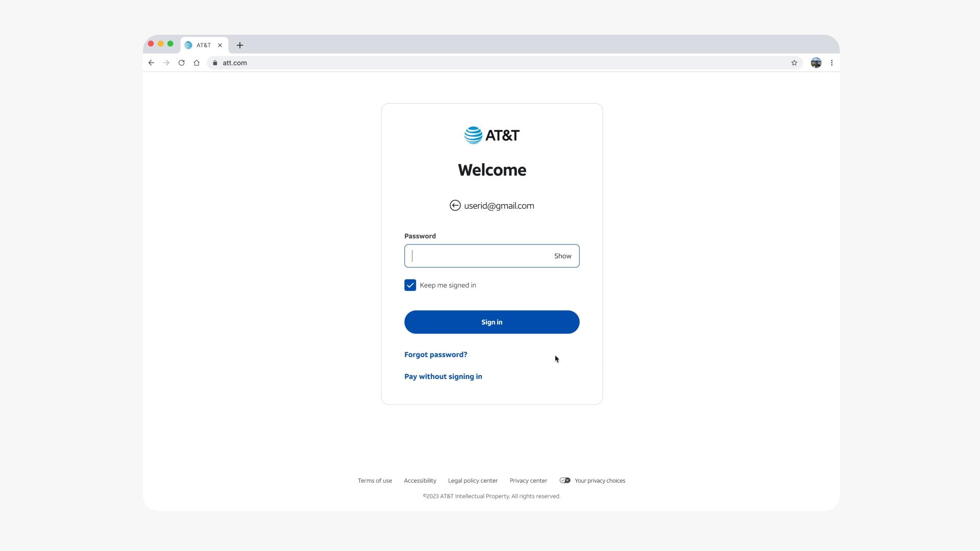The width and height of the screenshot is (980, 551).
Task: Uncheck Keep me signed in checkbox
Action: click(x=410, y=285)
